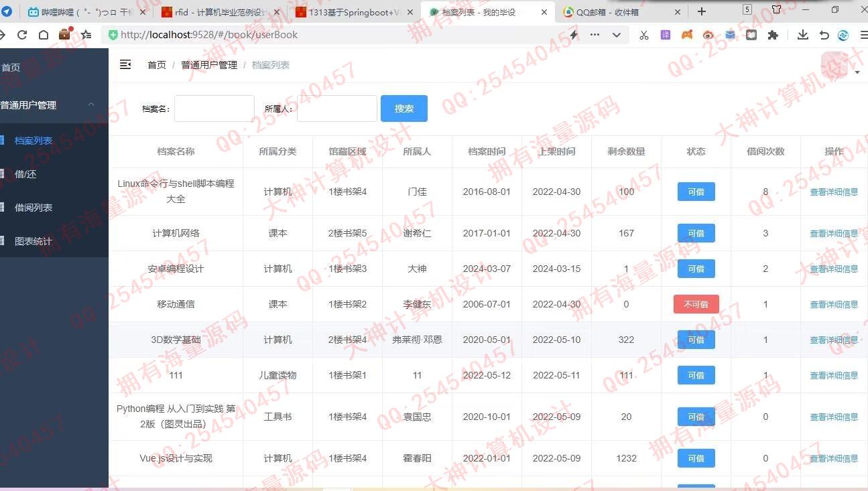Close the QQ邮箱 tab
Image resolution: width=868 pixels, height=491 pixels.
point(678,12)
